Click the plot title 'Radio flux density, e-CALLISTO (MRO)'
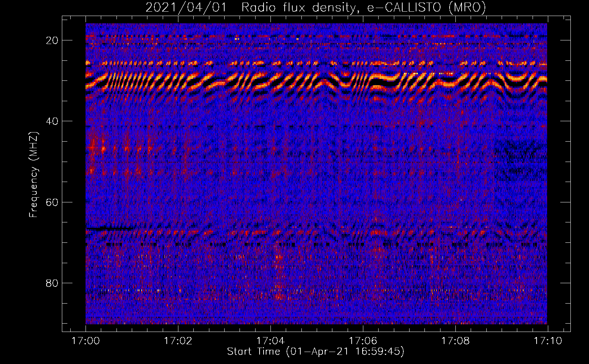The width and height of the screenshot is (589, 364). click(364, 8)
